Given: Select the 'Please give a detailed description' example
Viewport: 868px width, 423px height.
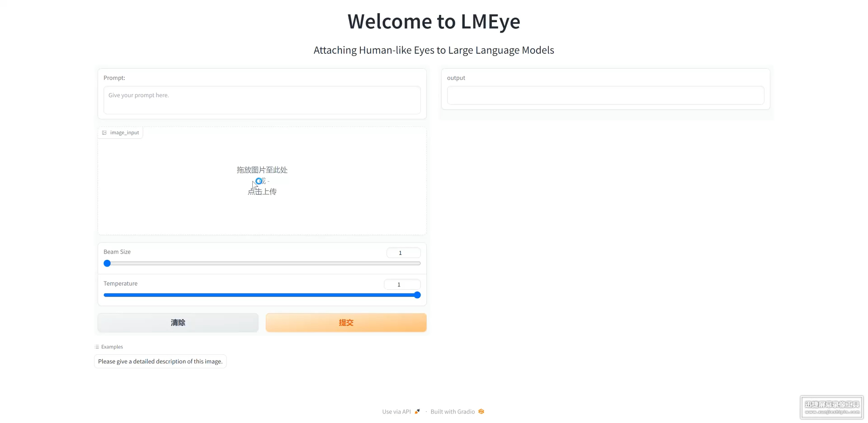Looking at the screenshot, I should click(160, 362).
